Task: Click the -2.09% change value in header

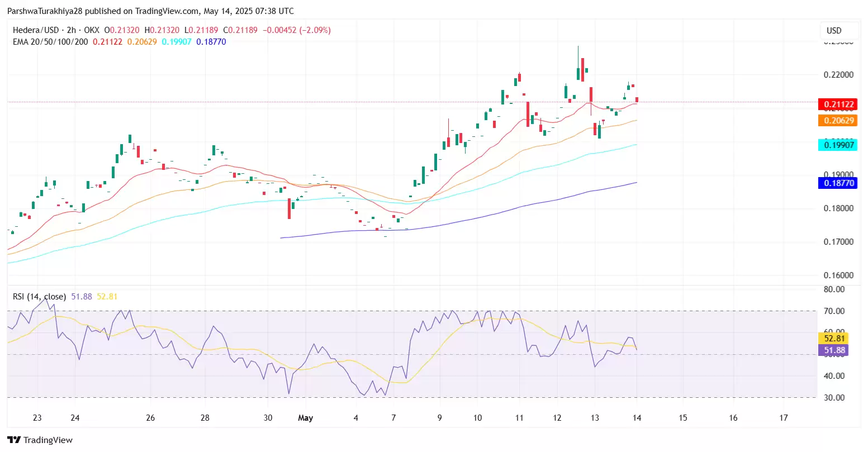Action: coord(315,30)
